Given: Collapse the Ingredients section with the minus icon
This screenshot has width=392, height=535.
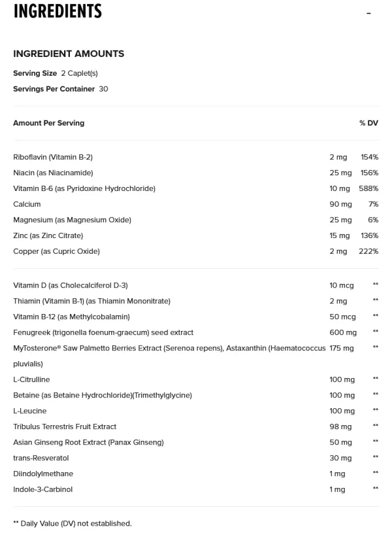Looking at the screenshot, I should coord(369,13).
